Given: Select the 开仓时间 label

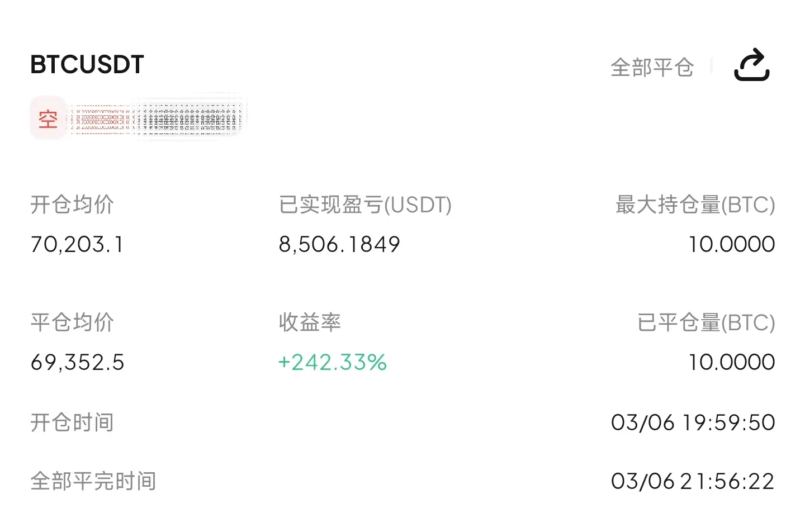Looking at the screenshot, I should [72, 422].
